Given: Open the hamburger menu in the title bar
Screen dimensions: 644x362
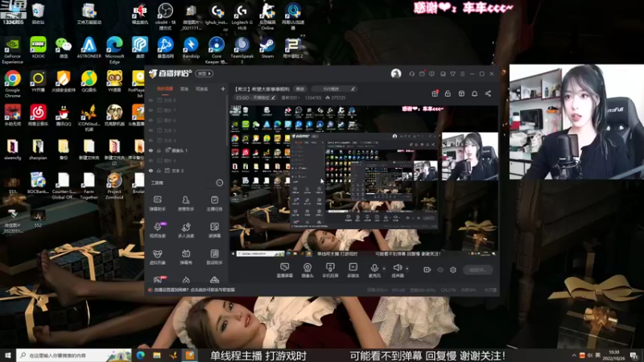Looking at the screenshot, I should click(x=462, y=74).
